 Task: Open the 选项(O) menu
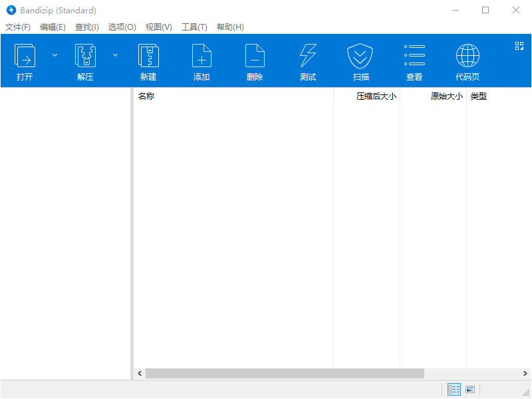122,27
